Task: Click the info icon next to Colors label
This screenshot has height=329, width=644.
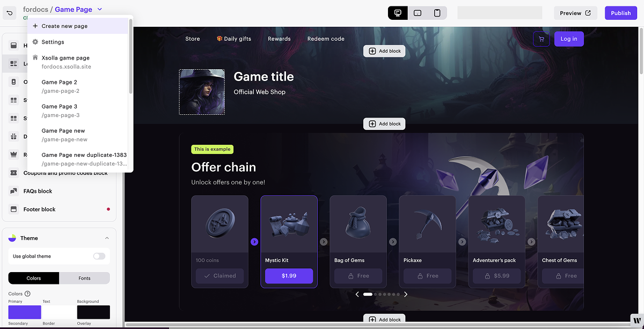Action: coord(27,294)
